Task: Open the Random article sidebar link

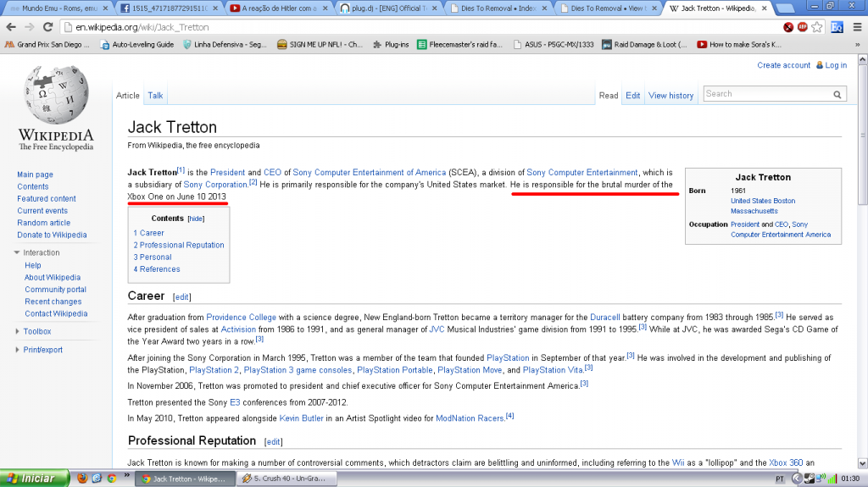Action: (44, 223)
